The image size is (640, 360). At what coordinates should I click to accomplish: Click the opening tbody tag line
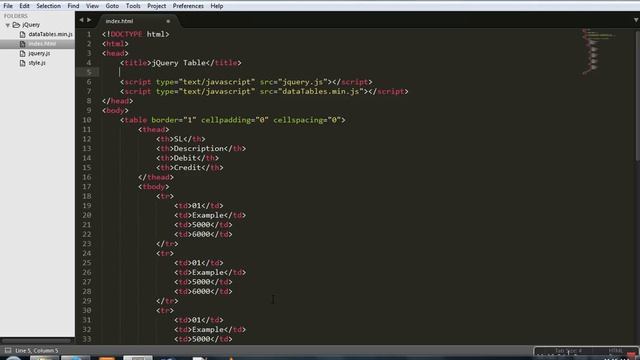153,187
